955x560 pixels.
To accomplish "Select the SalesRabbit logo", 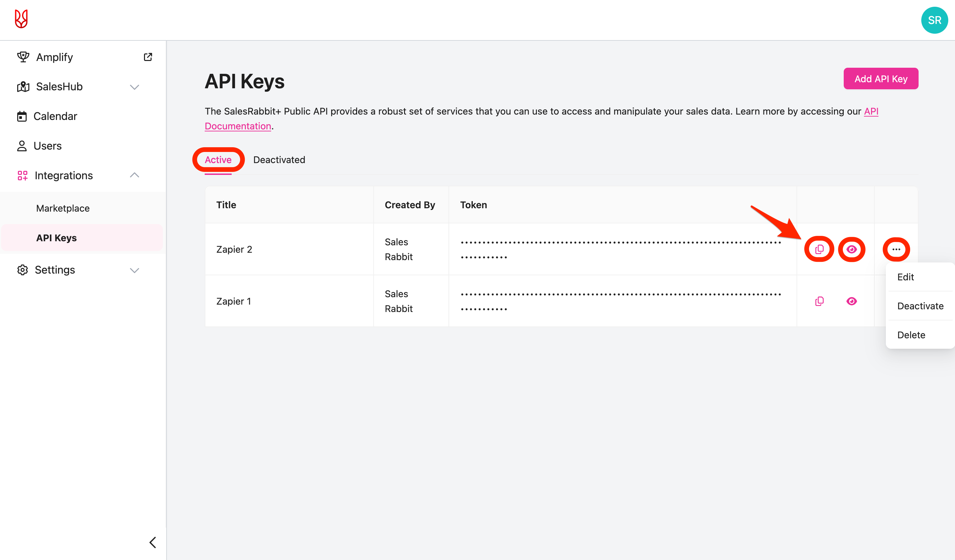I will (x=22, y=19).
